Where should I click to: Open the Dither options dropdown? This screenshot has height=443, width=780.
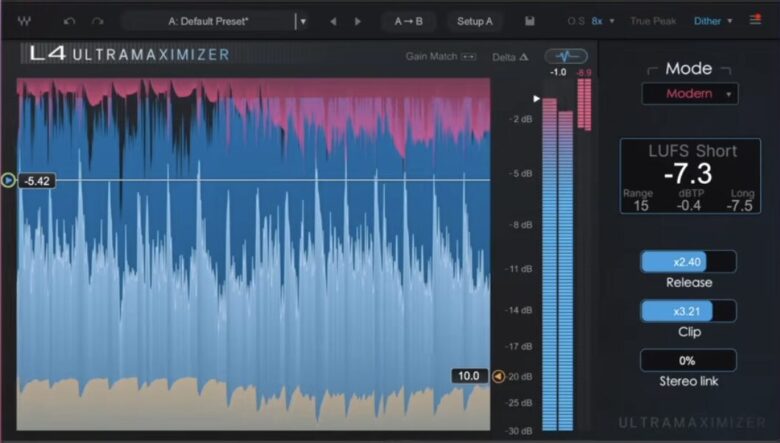coord(713,21)
